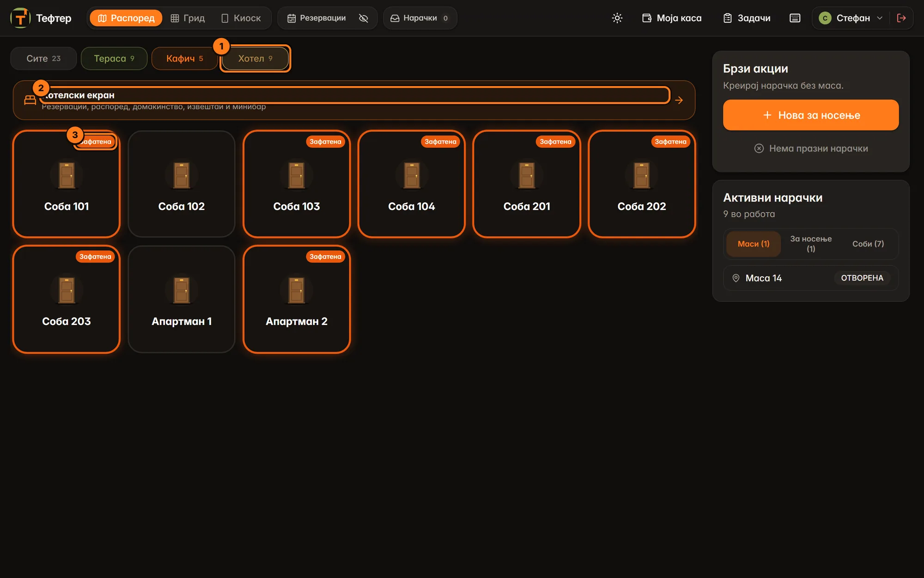Click the hotel bed icon in the banner
The height and width of the screenshot is (578, 924).
coord(30,100)
